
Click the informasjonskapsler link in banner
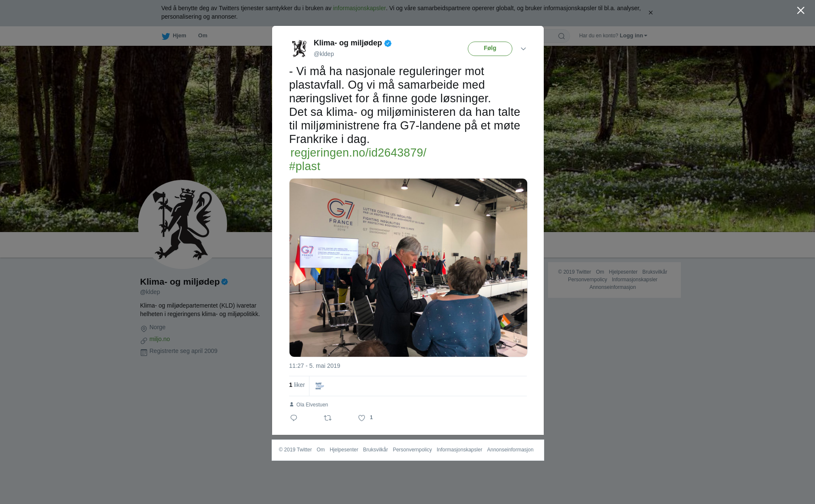[359, 8]
